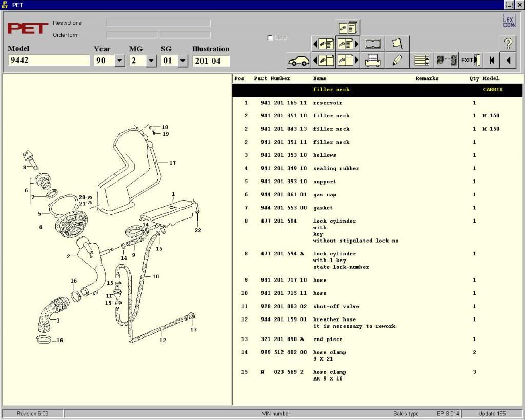525x420 pixels.
Task: Open the SG dropdown arrow
Action: pyautogui.click(x=183, y=61)
